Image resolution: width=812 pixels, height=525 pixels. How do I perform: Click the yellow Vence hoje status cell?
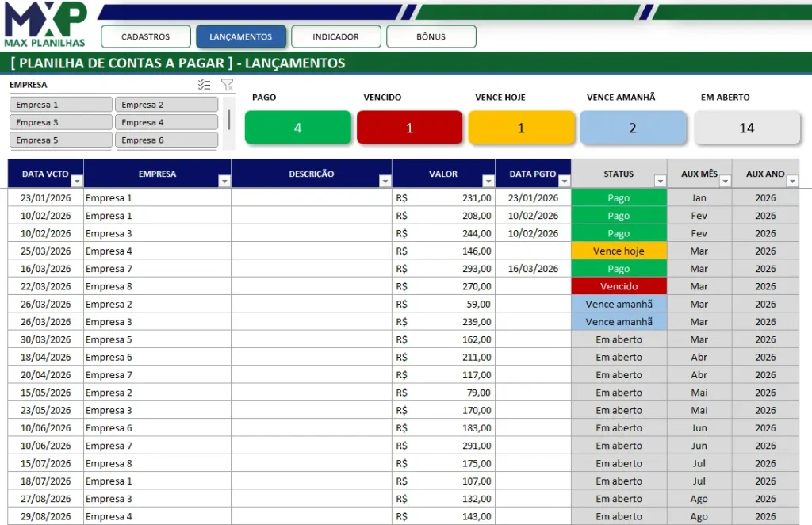tap(619, 251)
